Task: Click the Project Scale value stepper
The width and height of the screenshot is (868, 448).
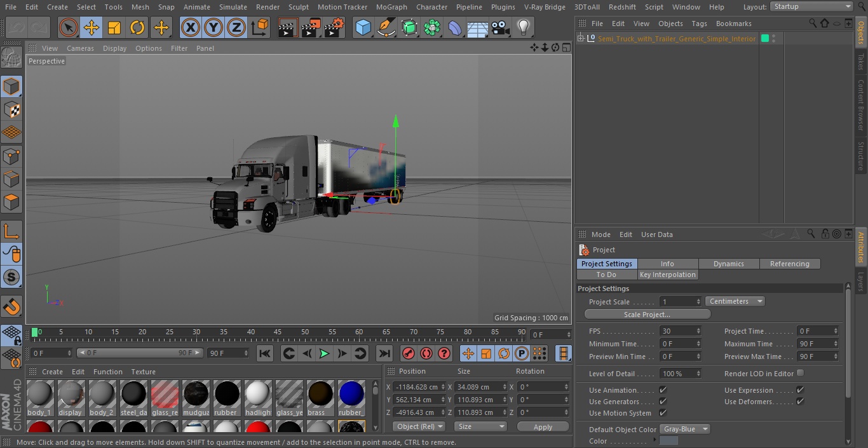Action: [x=698, y=301]
